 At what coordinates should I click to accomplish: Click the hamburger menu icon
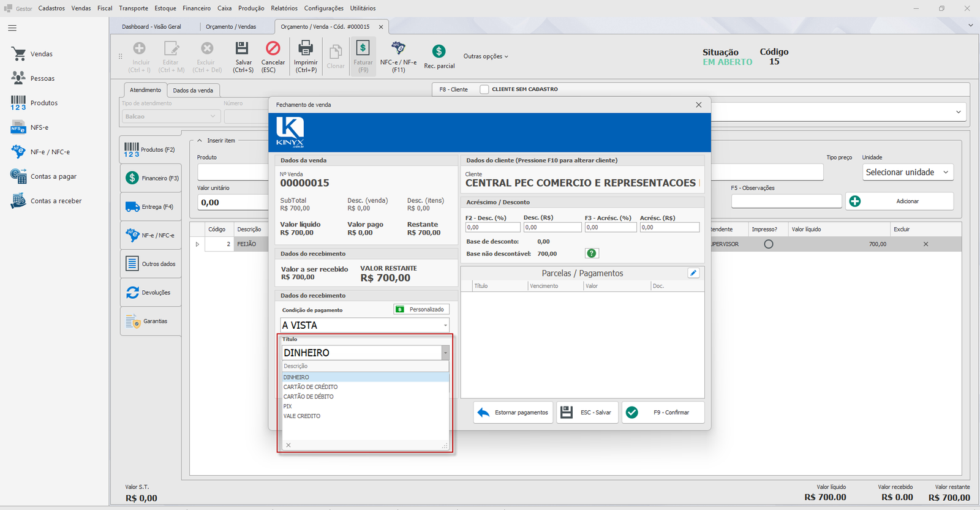point(12,28)
